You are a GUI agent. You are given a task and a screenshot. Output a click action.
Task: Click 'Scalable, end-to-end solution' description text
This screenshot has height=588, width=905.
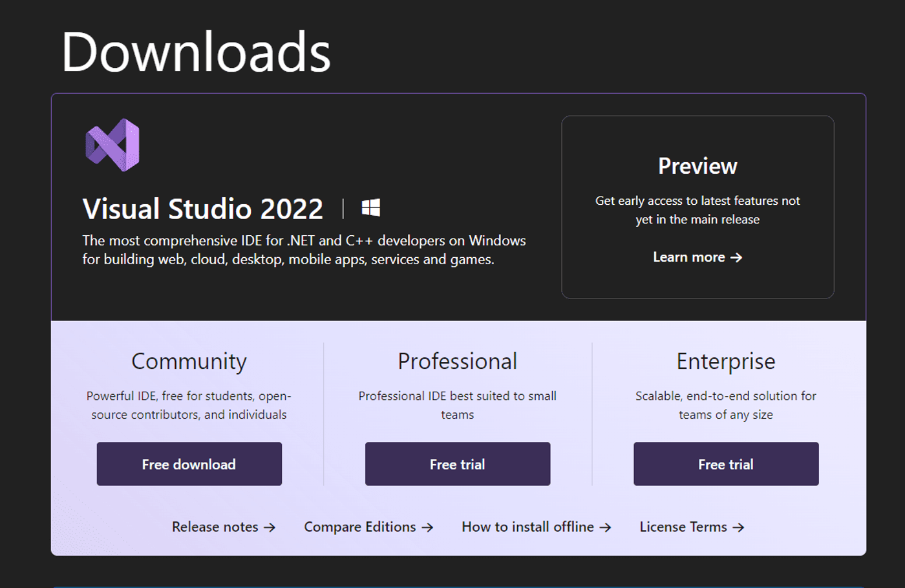click(726, 405)
